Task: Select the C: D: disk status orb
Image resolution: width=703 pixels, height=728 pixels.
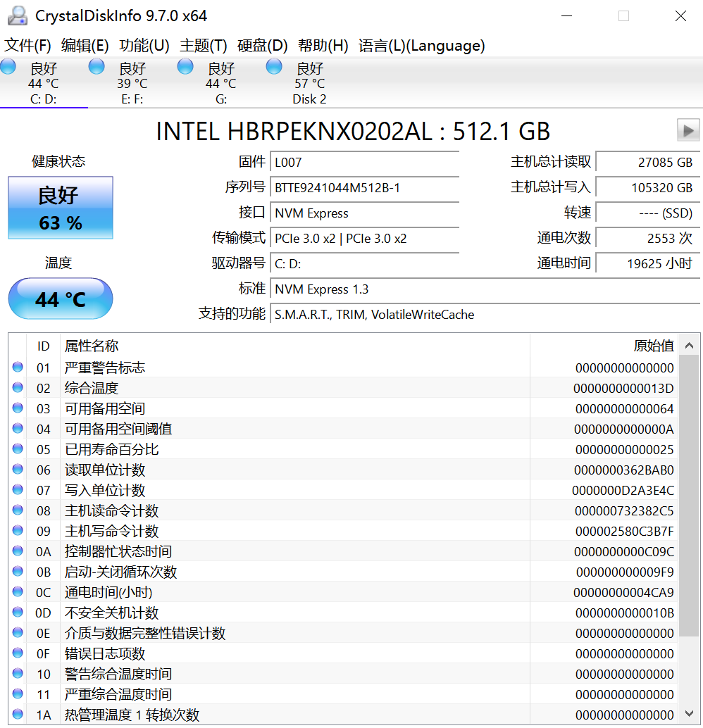Action: 8,66
